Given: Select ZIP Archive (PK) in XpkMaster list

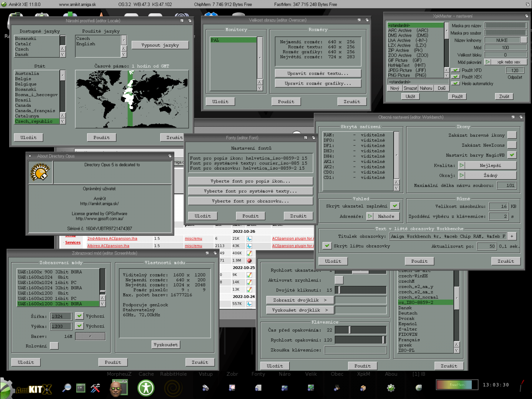Looking at the screenshot, I should point(416,50).
